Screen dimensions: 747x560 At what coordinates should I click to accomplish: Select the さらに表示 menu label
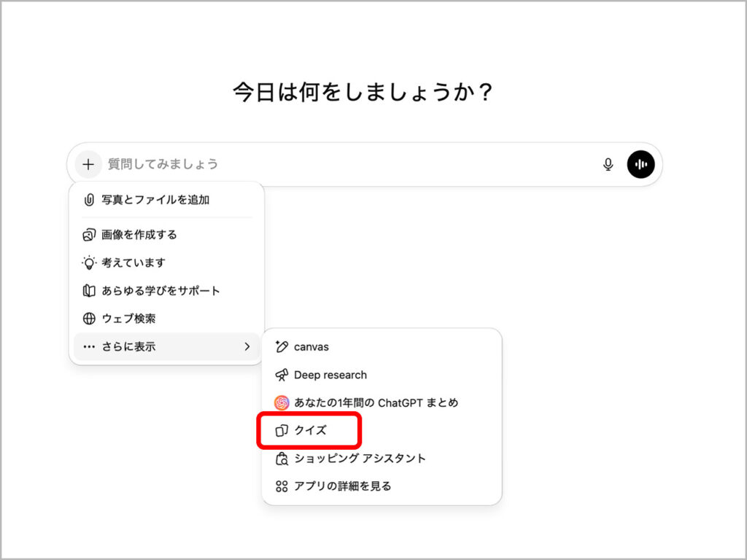pos(128,347)
